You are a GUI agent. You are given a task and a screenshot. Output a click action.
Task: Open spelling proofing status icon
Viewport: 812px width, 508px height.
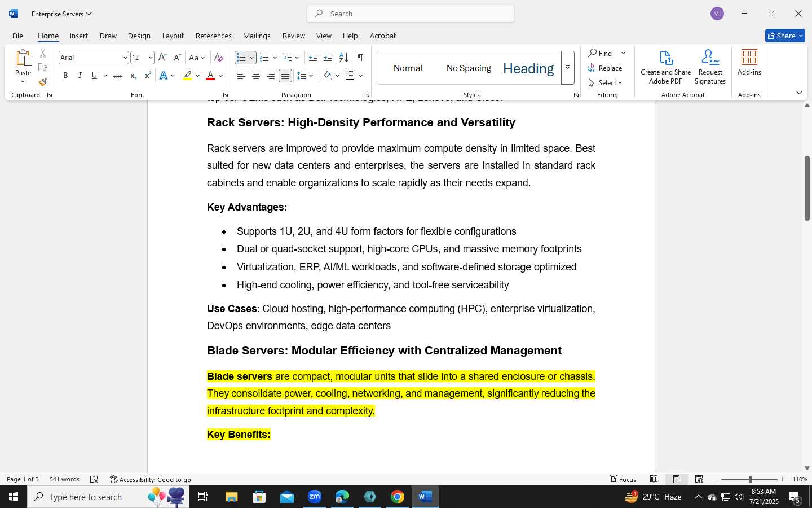click(94, 480)
